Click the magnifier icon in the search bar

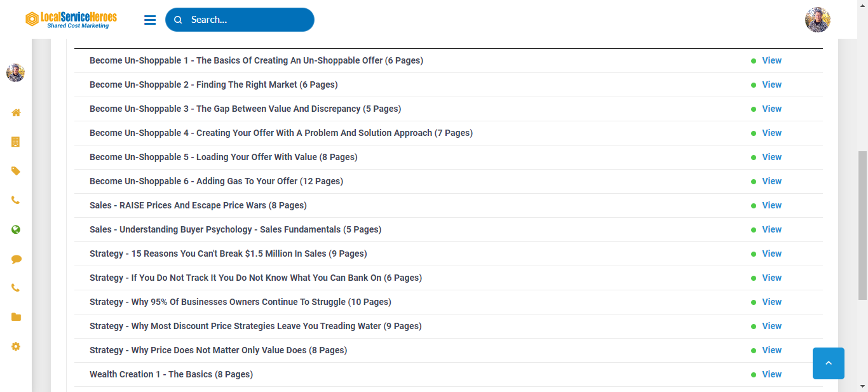coord(178,20)
